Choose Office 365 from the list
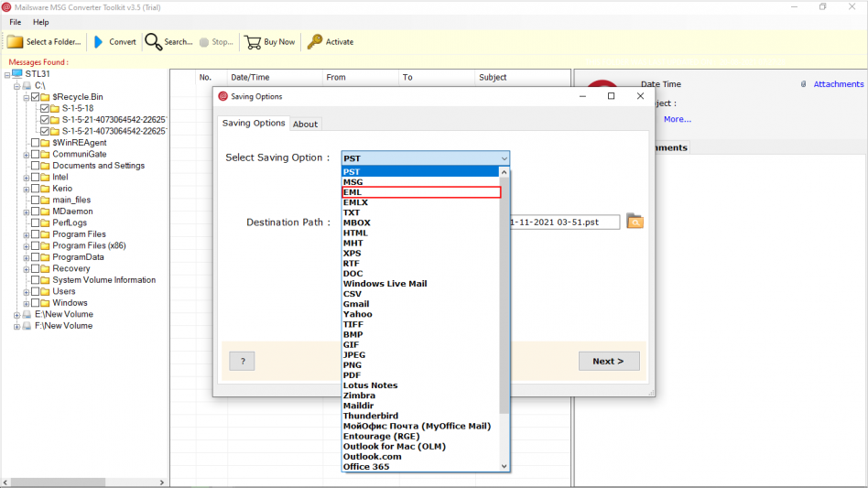 click(x=420, y=466)
